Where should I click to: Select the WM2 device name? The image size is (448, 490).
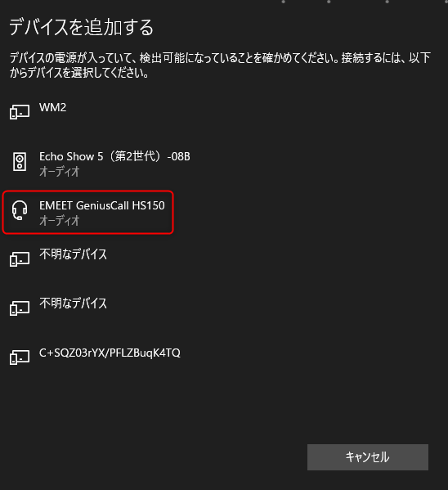(x=52, y=107)
